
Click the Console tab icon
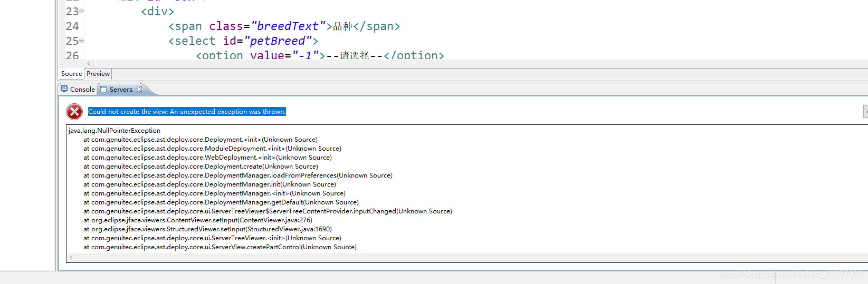tap(64, 89)
